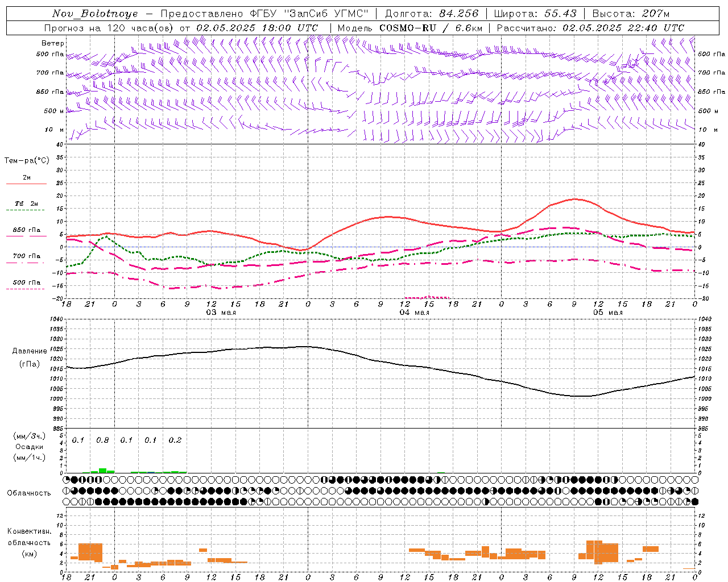Viewport: 728px width, 582px height.
Task: Click the 1040 label on left pressure axis
Action: click(x=56, y=319)
